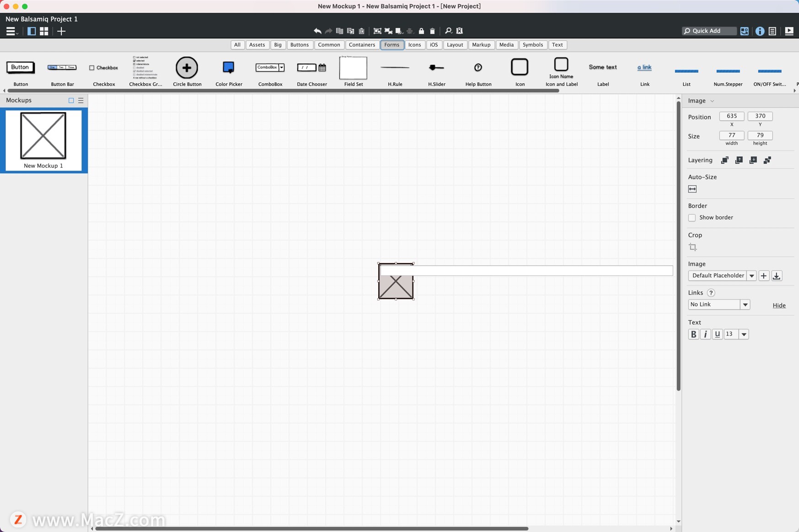Open the No Link dropdown under Links
Screen dimensions: 799x532
pyautogui.click(x=745, y=304)
